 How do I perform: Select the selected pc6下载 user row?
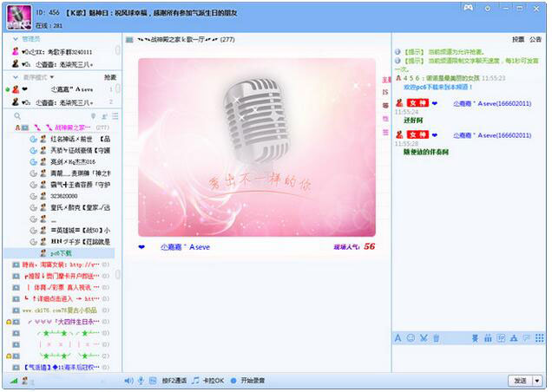(x=59, y=253)
